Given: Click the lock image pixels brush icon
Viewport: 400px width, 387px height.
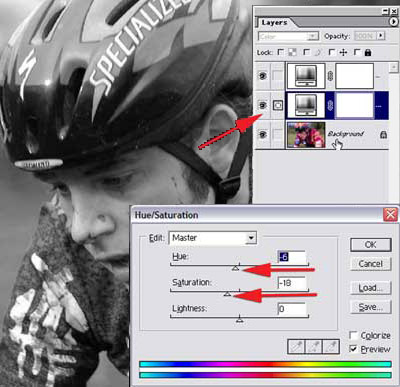Looking at the screenshot, I should tap(318, 52).
